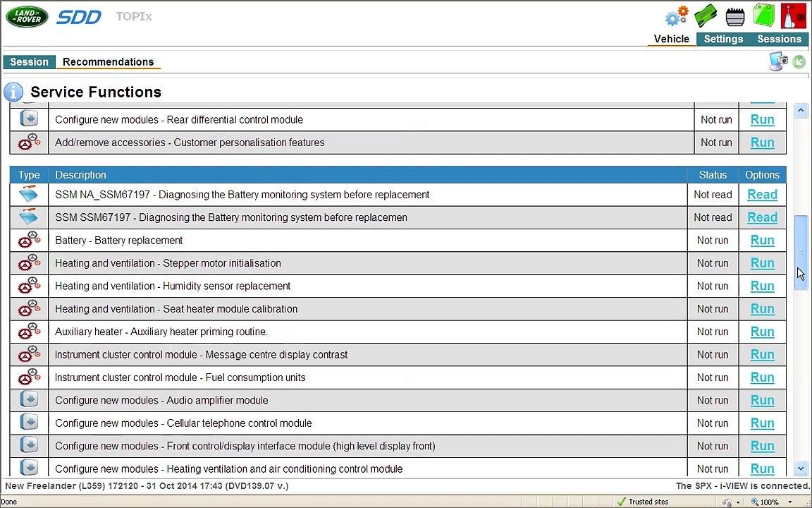Open the gears settings icon at top right

coord(677,16)
